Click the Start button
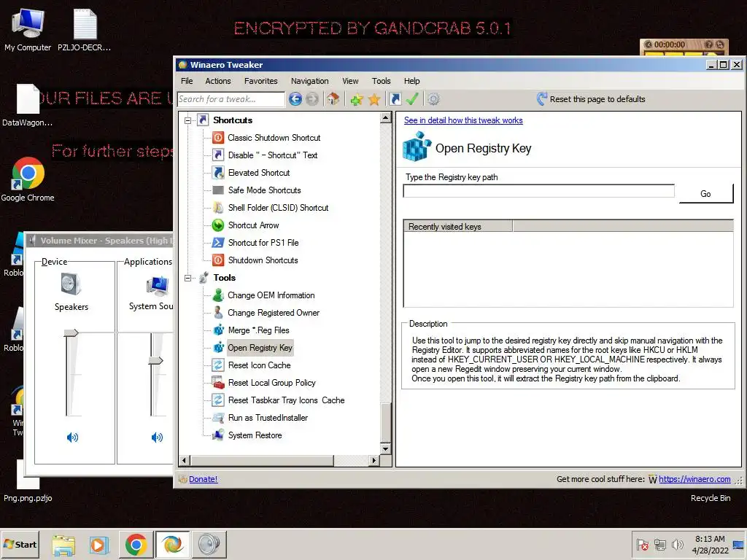The image size is (747, 560). click(x=20, y=544)
